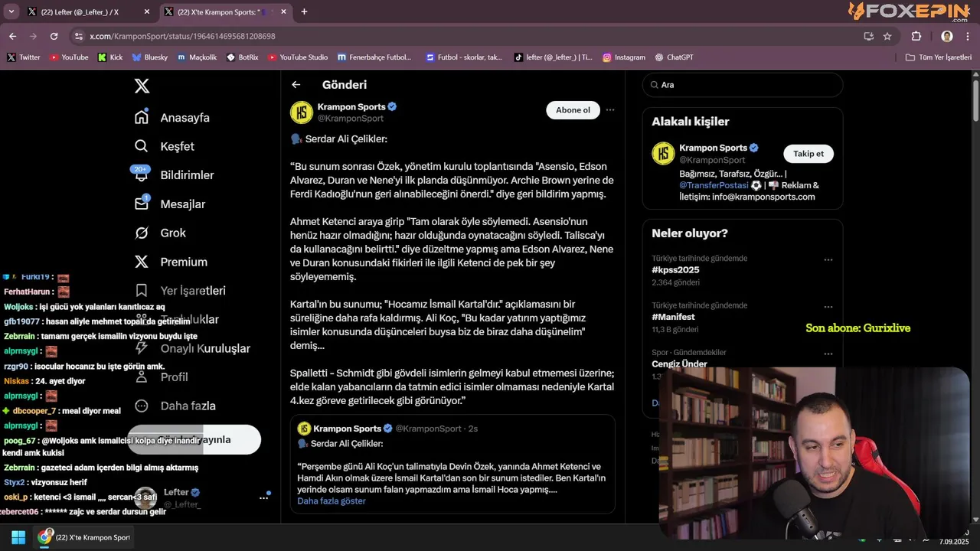Open BotRix bookmark

coord(243,57)
